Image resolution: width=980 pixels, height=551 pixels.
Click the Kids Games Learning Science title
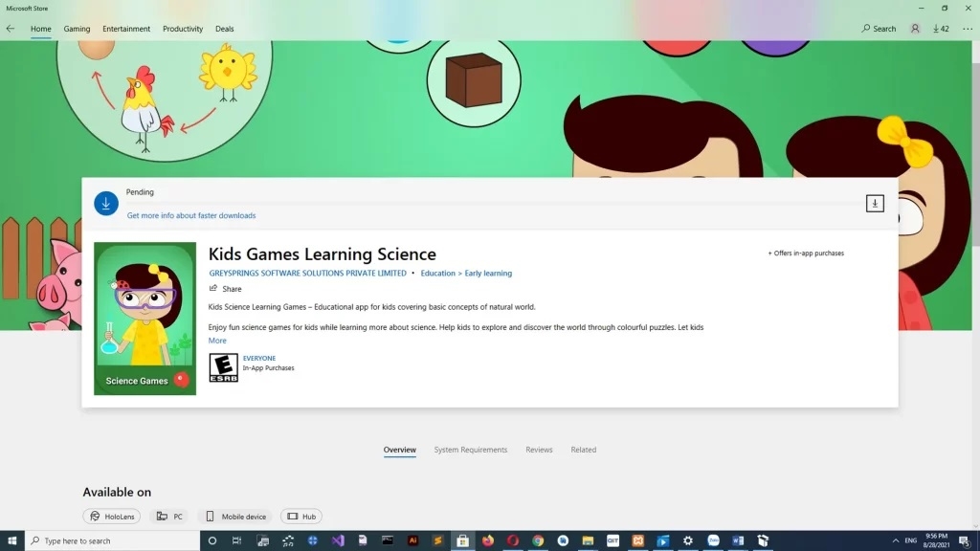322,253
